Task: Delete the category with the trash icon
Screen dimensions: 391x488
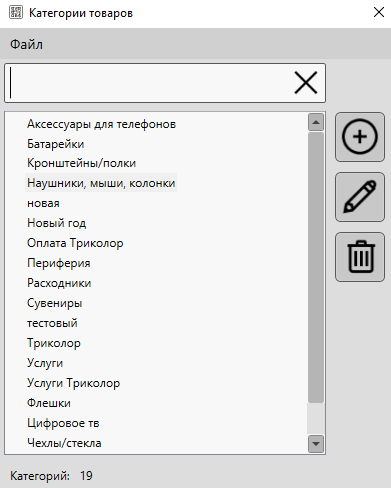Action: [360, 257]
